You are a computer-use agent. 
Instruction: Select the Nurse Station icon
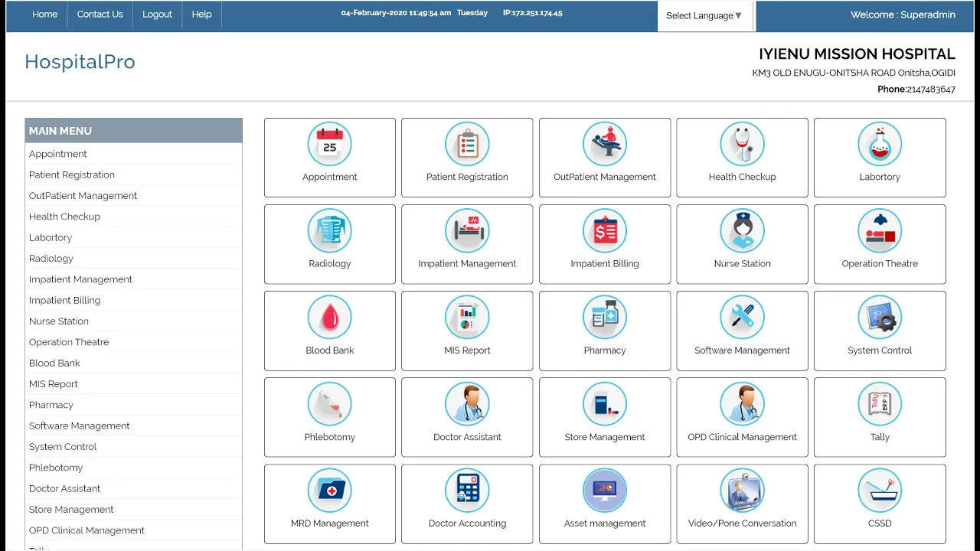click(742, 230)
